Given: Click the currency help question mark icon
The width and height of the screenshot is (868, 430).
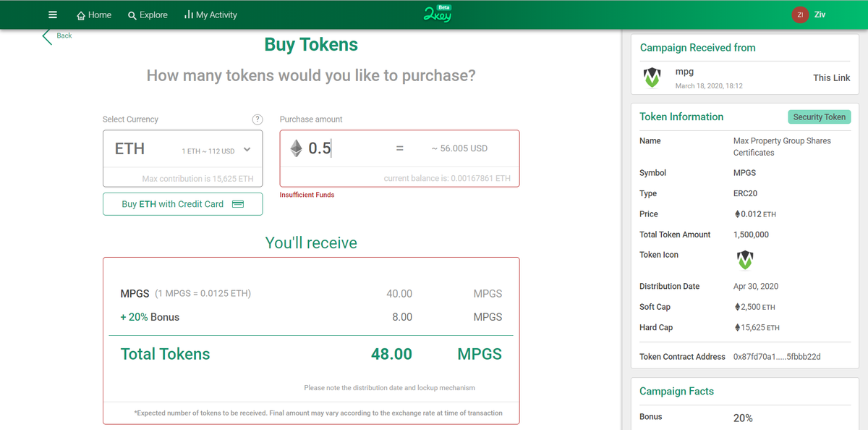Looking at the screenshot, I should tap(257, 119).
